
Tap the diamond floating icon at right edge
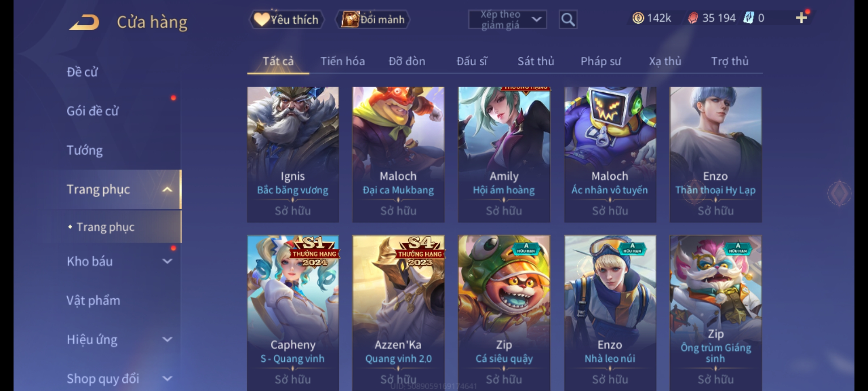(x=839, y=193)
